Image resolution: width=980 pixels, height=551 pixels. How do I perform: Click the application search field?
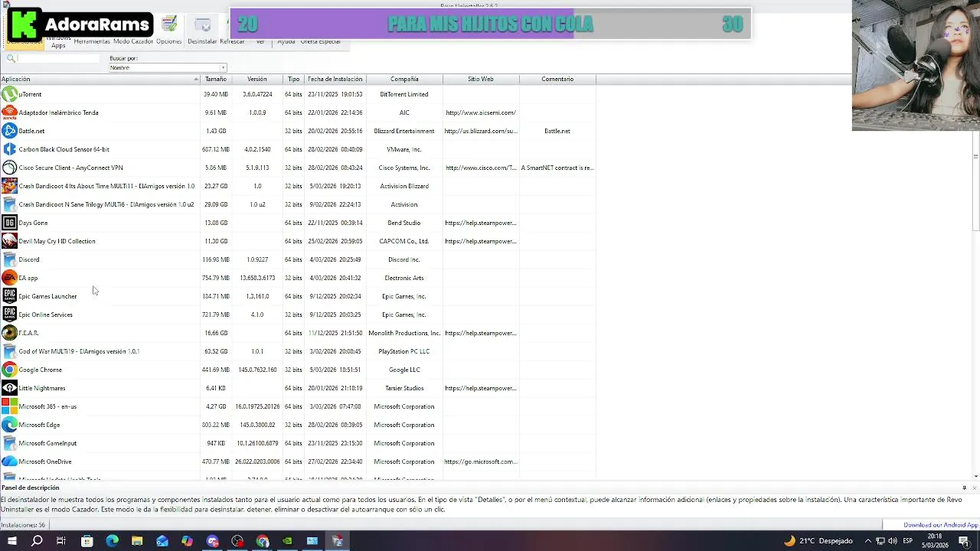[58, 58]
